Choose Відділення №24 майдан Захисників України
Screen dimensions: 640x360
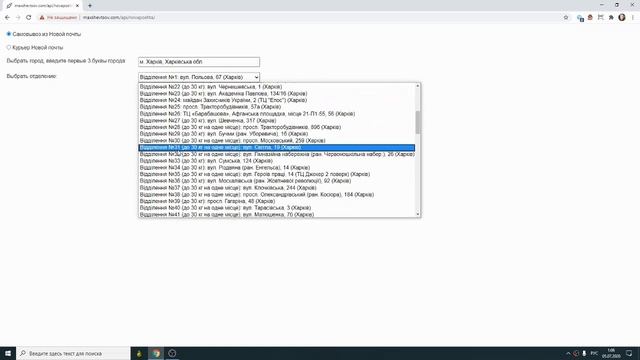[277, 100]
